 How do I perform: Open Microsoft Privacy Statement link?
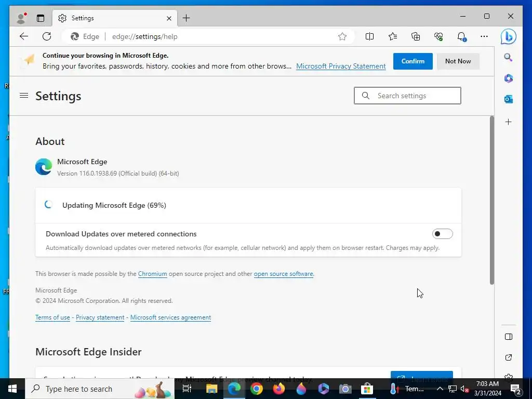[341, 66]
